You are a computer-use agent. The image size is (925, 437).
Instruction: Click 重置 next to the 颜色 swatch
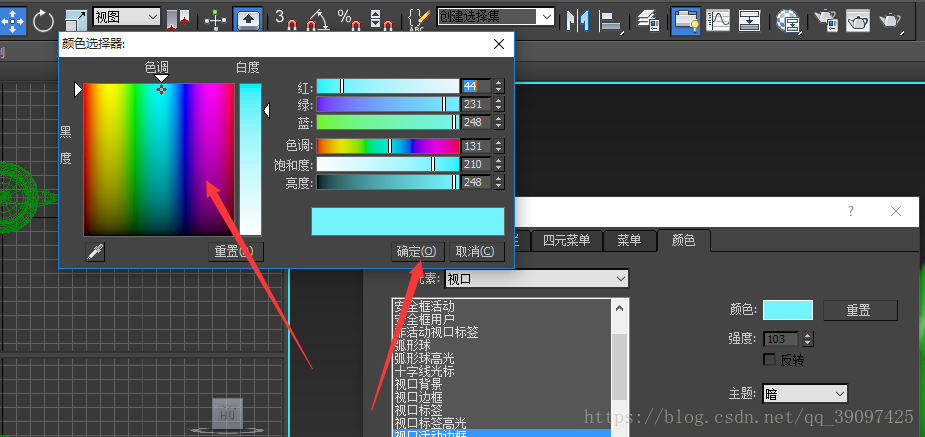[x=860, y=310]
